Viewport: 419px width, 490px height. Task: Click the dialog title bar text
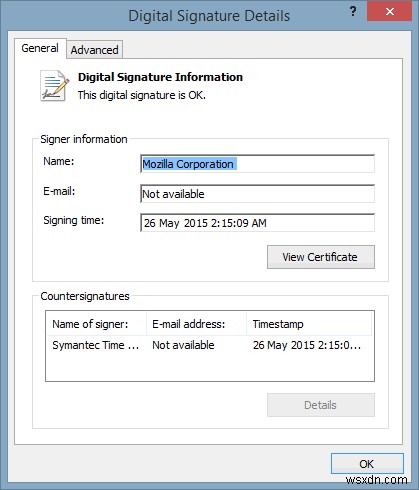tap(209, 16)
